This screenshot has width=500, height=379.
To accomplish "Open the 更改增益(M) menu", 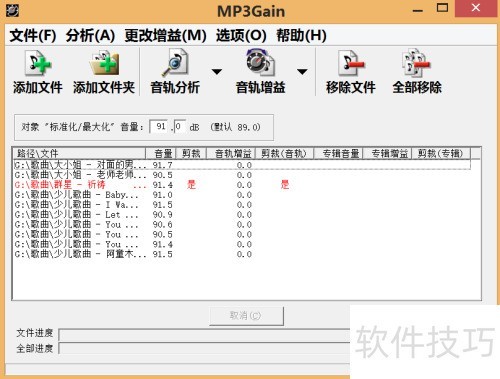I will (x=165, y=35).
